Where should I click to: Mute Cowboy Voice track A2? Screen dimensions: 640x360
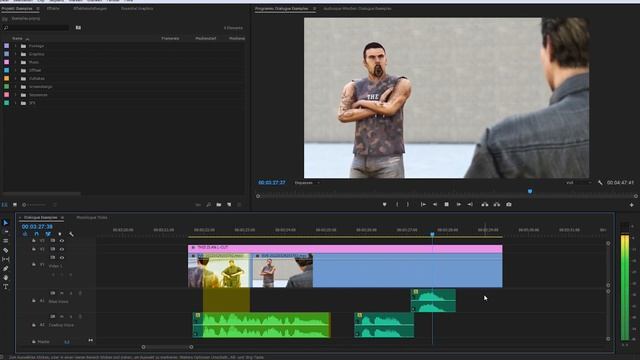tap(62, 316)
